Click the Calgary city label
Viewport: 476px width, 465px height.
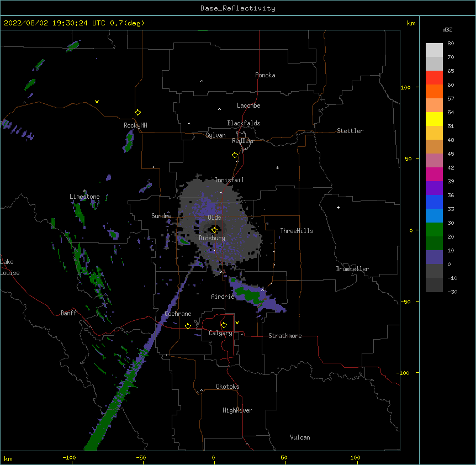(x=220, y=333)
